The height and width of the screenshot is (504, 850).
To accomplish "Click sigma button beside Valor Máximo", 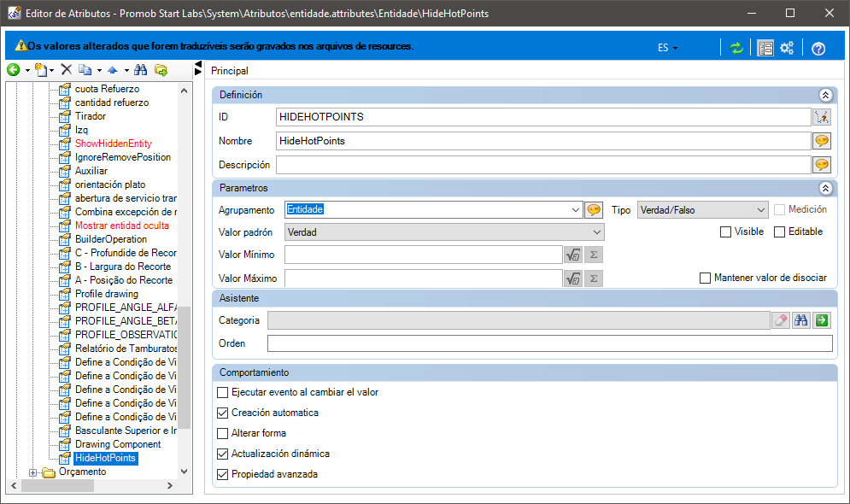I will pos(594,278).
